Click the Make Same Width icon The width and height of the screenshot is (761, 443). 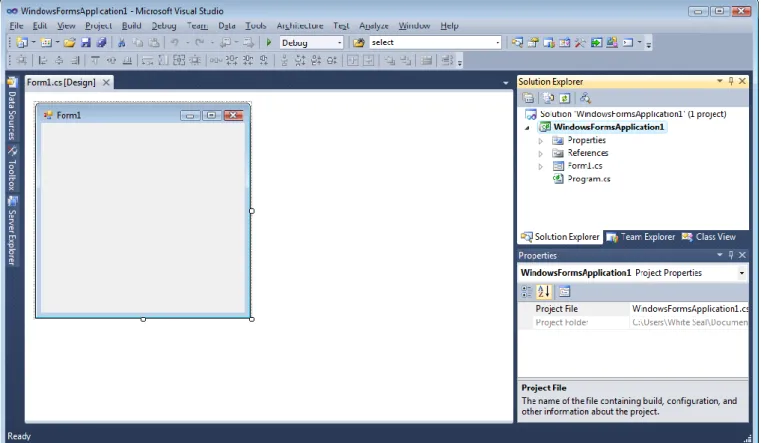(x=148, y=60)
